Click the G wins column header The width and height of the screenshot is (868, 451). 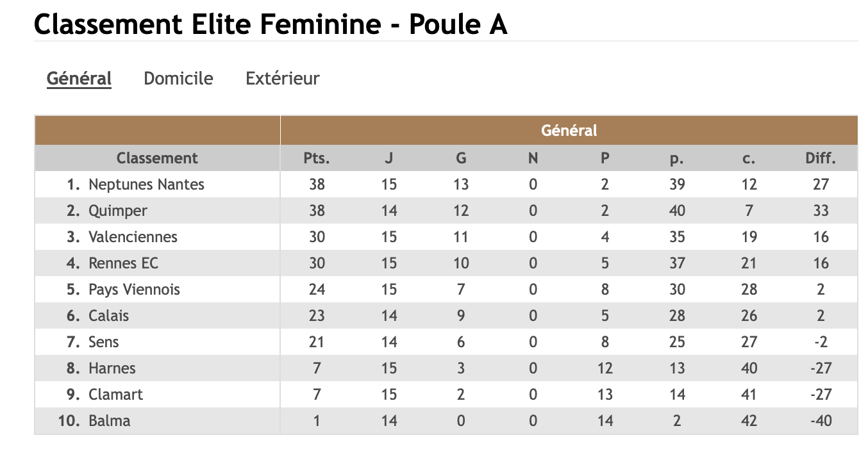[x=461, y=158]
